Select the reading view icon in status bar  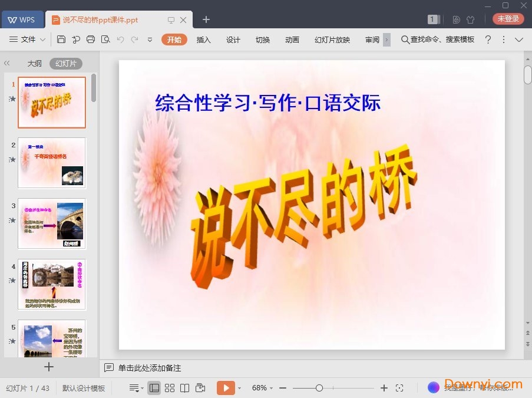185,387
